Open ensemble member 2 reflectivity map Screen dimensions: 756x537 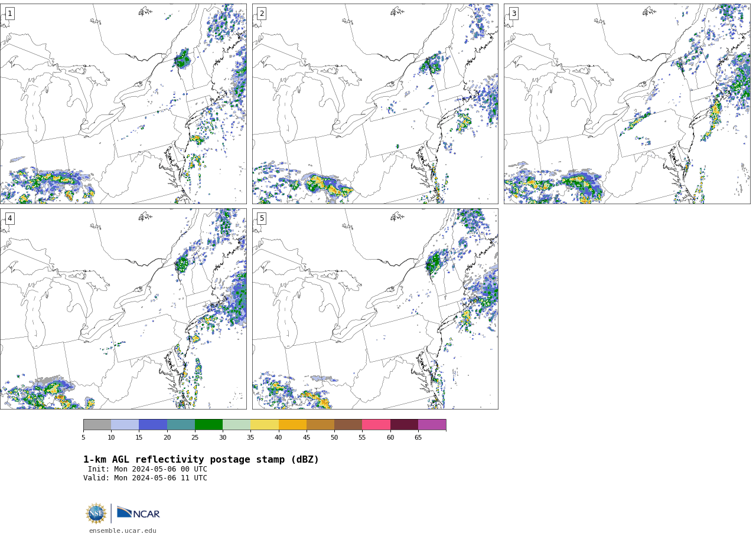(375, 104)
